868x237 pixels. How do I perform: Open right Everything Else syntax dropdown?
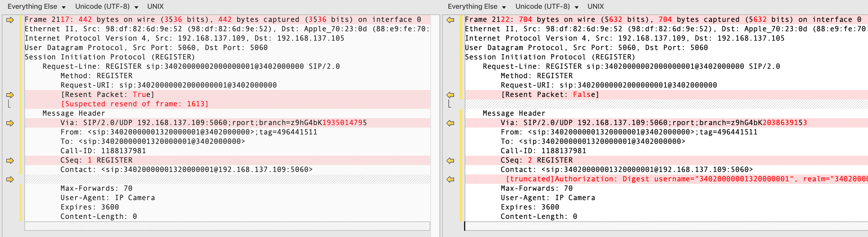[x=477, y=6]
